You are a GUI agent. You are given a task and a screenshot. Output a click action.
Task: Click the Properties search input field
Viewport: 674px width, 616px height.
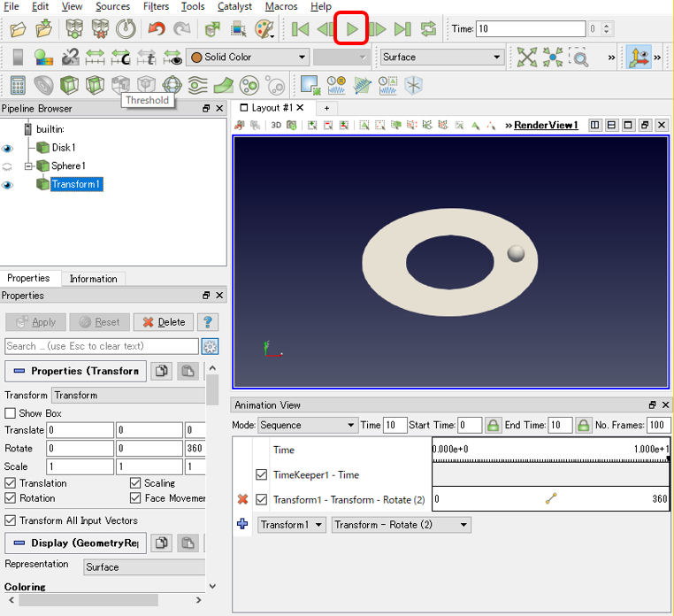tap(102, 346)
